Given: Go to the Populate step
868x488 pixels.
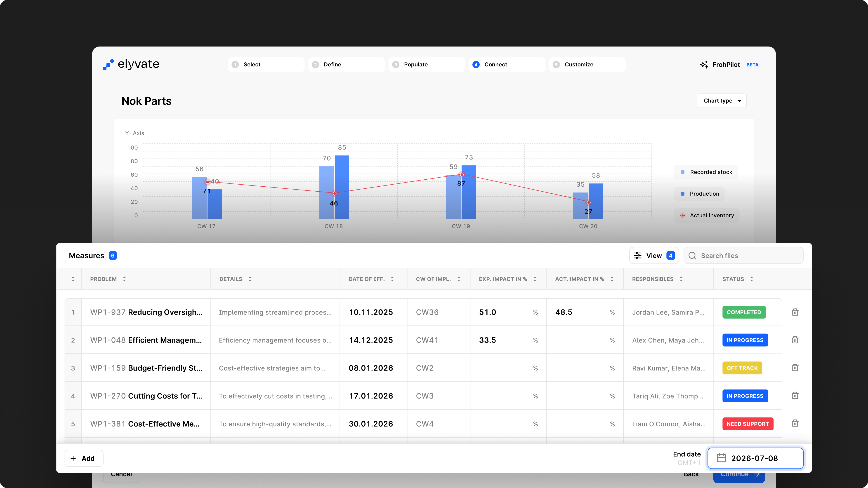Looking at the screenshot, I should (x=426, y=64).
